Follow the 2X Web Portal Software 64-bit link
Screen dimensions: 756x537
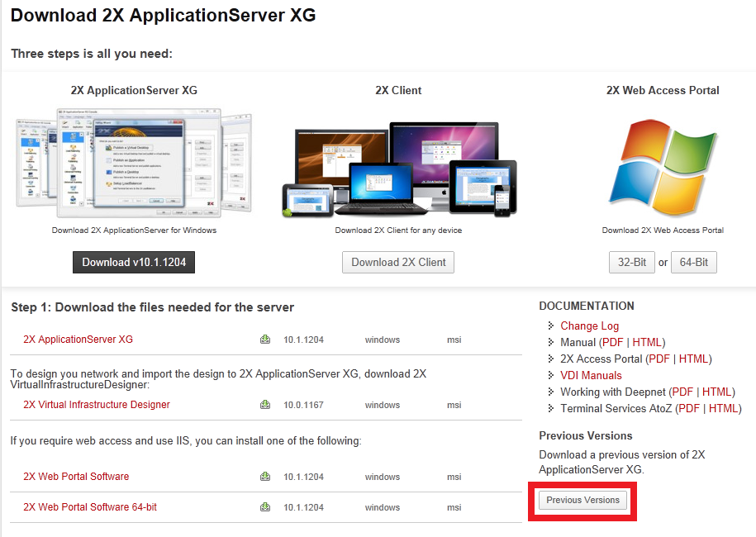tap(90, 507)
